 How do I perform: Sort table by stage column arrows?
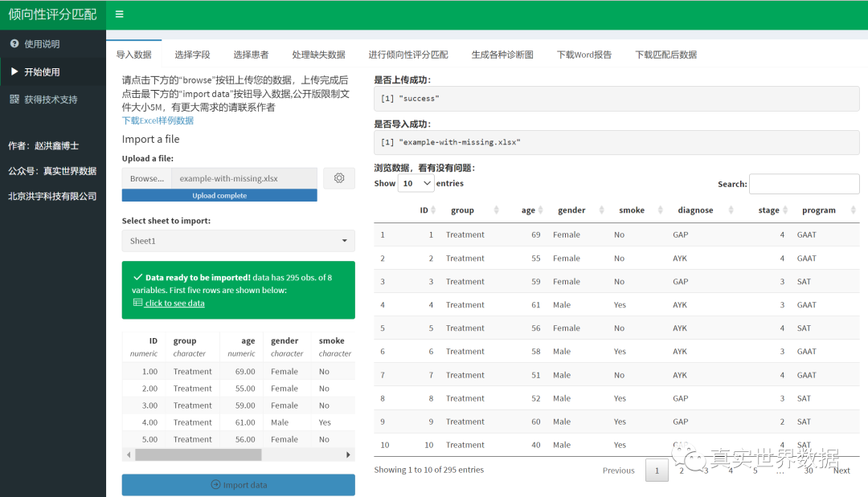(x=785, y=210)
